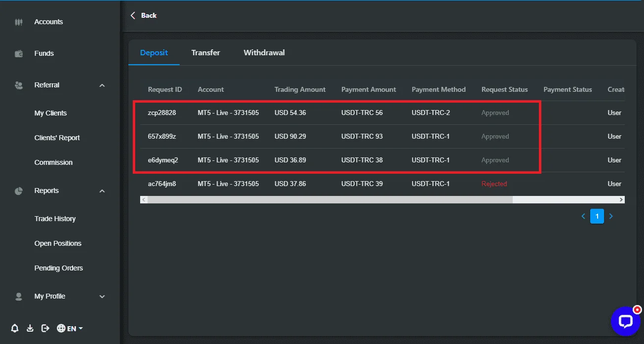Open the Funds sidebar icon

19,54
